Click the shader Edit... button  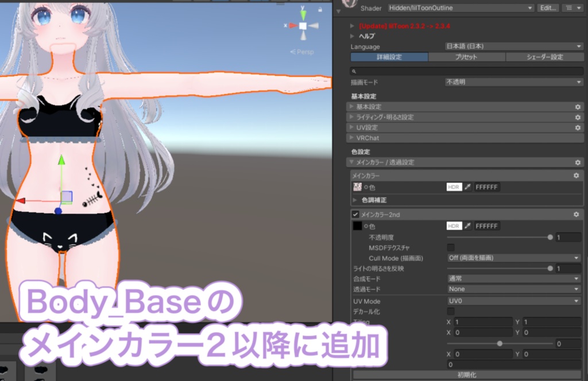[548, 8]
